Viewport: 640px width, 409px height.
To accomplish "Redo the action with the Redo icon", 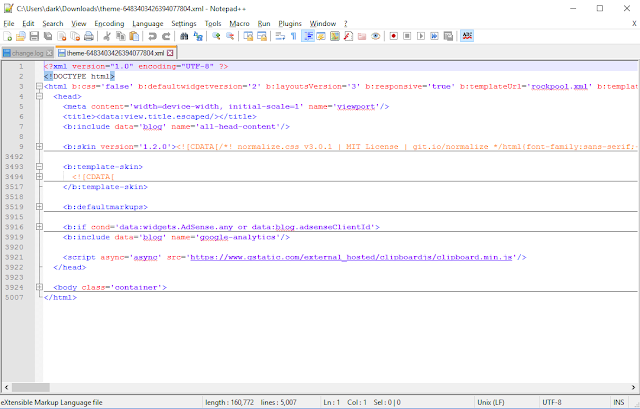I will click(166, 36).
